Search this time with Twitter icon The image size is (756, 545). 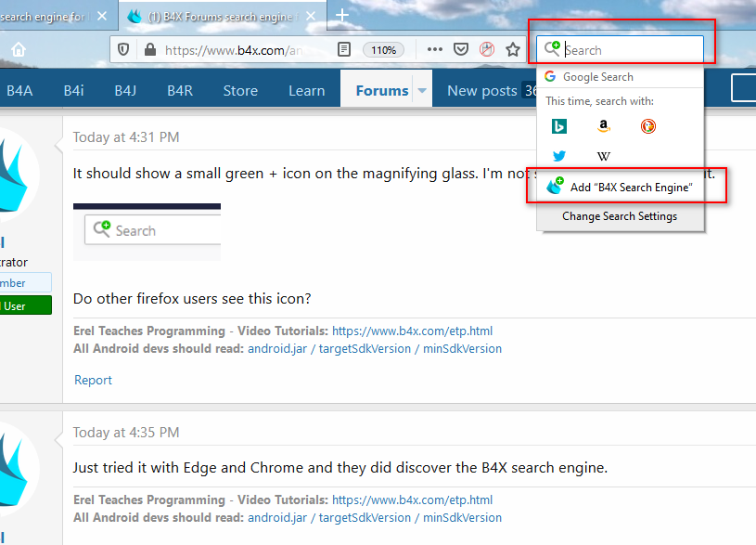click(x=558, y=156)
